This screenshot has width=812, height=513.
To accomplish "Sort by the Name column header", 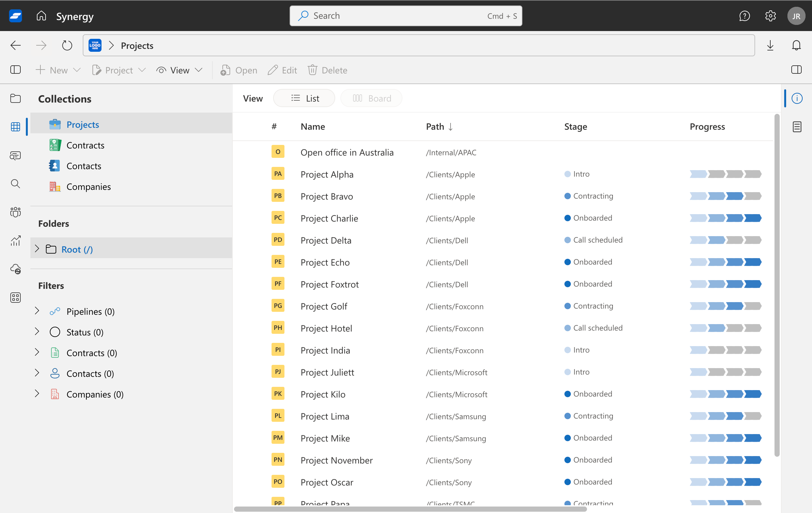I will pos(313,126).
